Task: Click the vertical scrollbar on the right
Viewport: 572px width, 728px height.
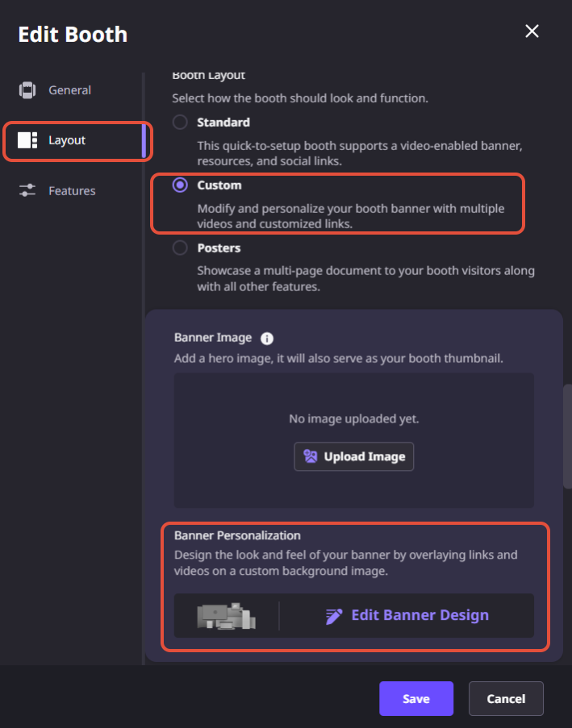Action: pos(567,436)
